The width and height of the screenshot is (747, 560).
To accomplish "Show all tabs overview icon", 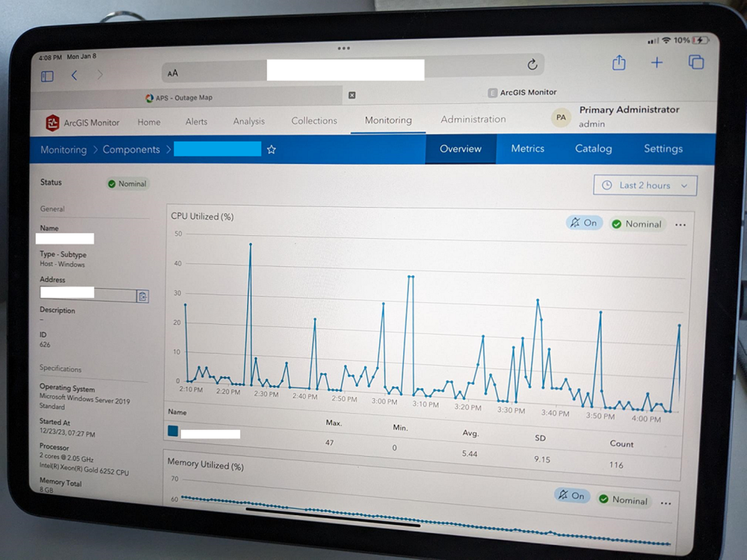I will [x=696, y=62].
